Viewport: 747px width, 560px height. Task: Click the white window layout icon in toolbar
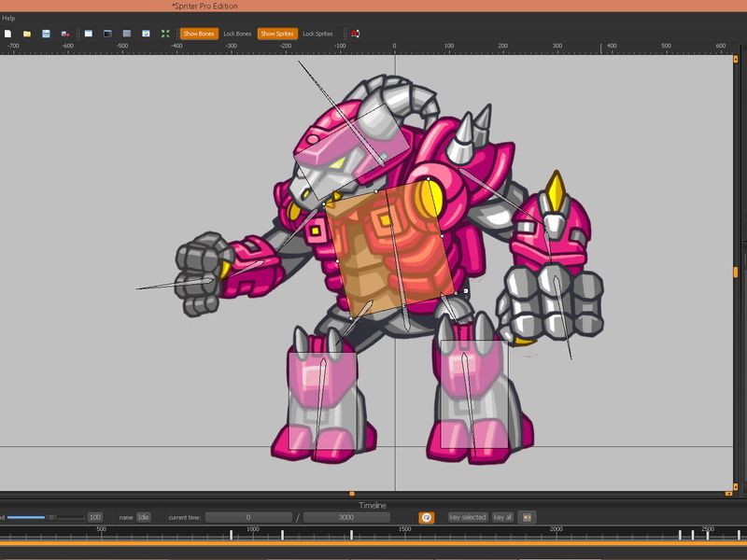89,34
